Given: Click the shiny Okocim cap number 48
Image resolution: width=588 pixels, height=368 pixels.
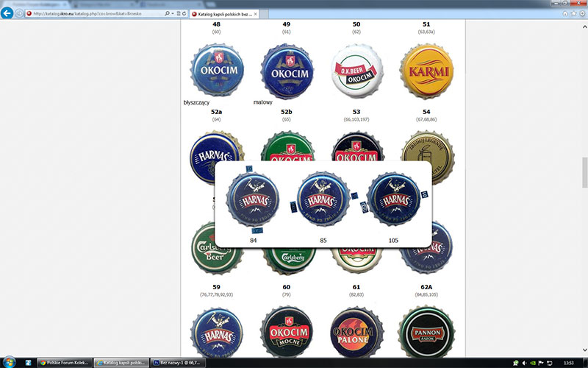Looking at the screenshot, I should point(217,71).
